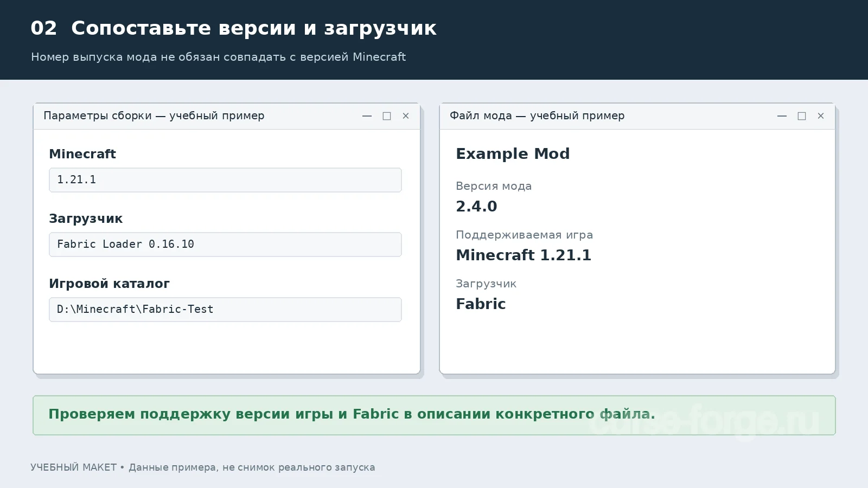Click the gray Загрузчик label in Файл мода
The width and height of the screenshot is (868, 488).
[486, 284]
